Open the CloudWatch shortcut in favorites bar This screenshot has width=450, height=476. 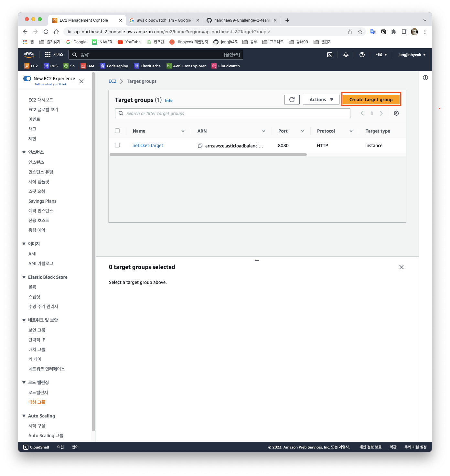(x=226, y=66)
